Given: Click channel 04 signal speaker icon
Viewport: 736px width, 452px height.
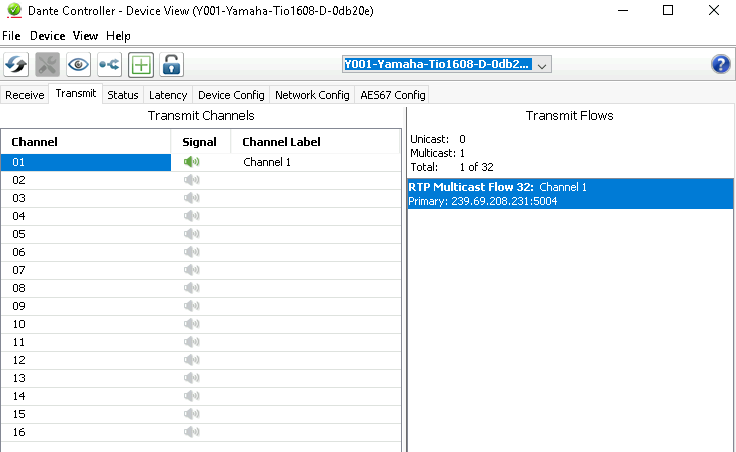Looking at the screenshot, I should tap(192, 216).
